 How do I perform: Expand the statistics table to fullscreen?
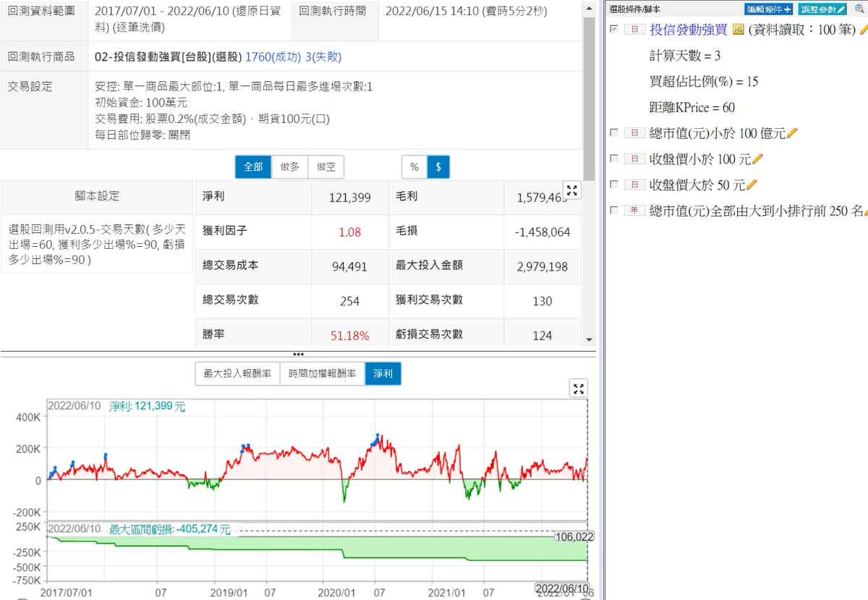(x=572, y=190)
